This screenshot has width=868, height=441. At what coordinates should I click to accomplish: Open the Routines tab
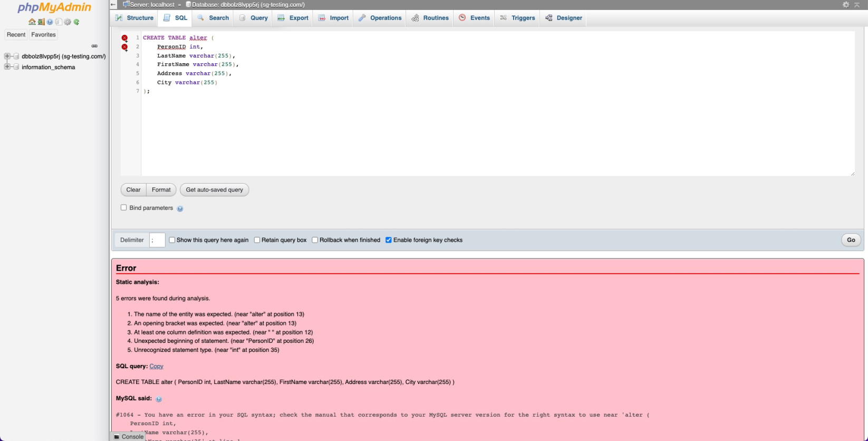(x=430, y=18)
